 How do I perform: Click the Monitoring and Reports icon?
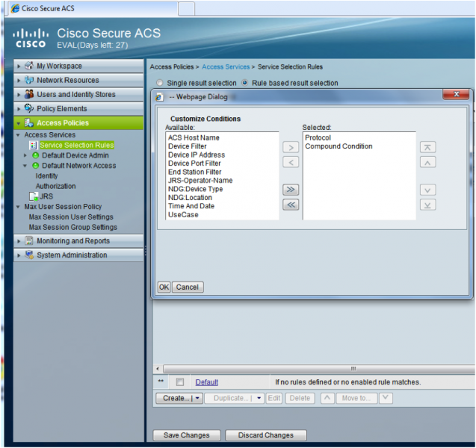[29, 240]
